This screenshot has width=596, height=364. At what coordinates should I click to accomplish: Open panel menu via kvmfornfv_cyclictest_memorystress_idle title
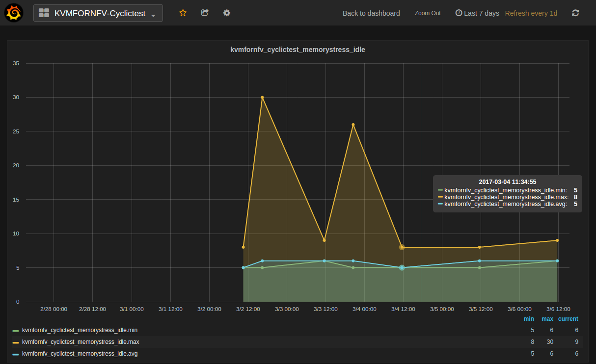298,50
